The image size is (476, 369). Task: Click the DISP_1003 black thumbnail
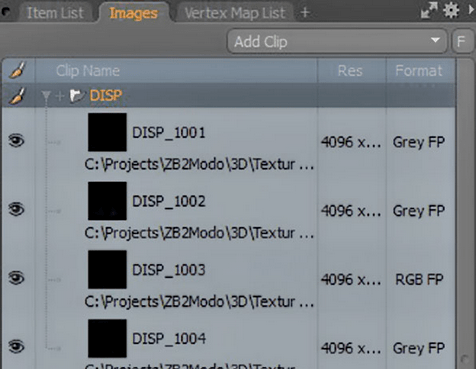point(107,270)
